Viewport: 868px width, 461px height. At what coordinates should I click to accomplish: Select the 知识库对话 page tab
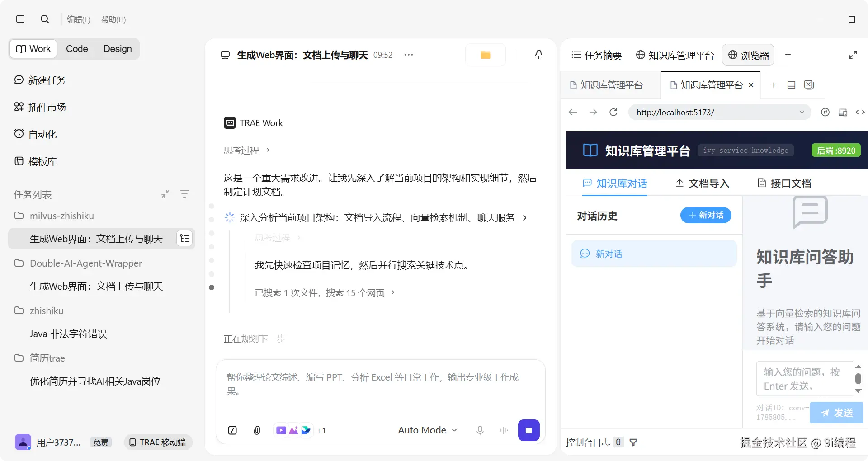click(615, 183)
